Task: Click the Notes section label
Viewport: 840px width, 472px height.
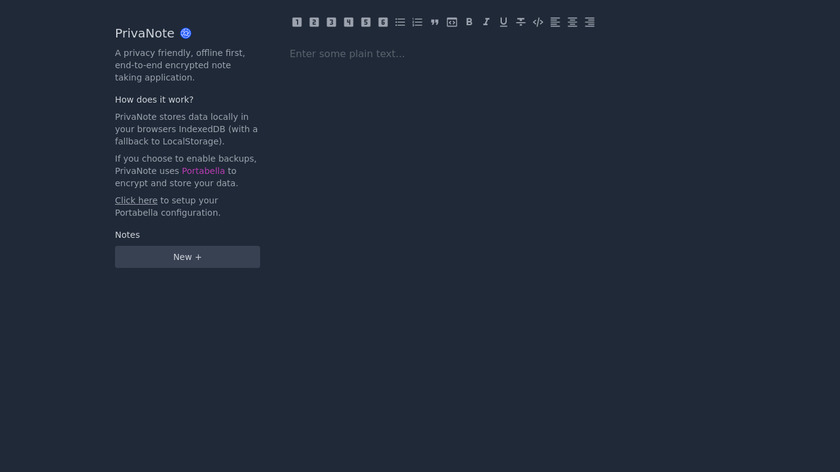Action: click(x=127, y=235)
